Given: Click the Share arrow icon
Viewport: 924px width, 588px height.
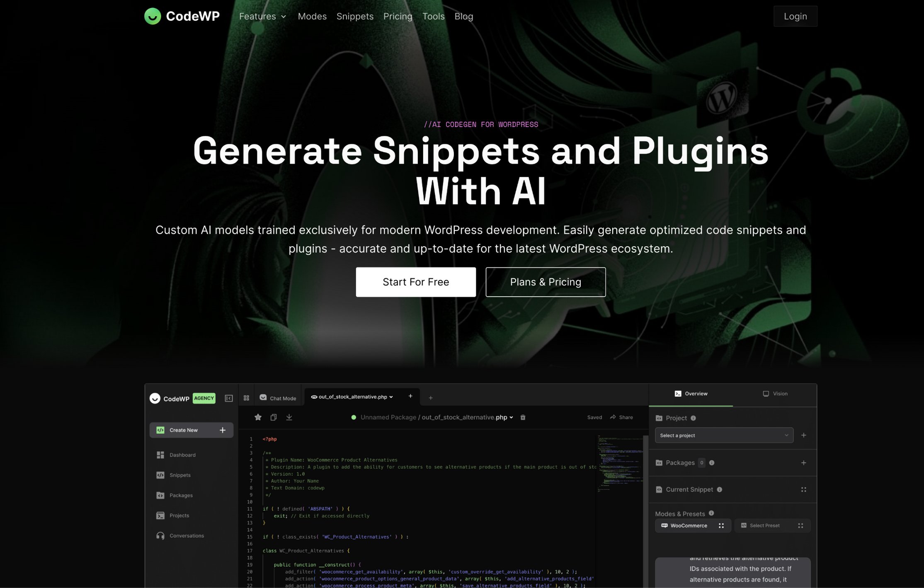Looking at the screenshot, I should coord(613,417).
